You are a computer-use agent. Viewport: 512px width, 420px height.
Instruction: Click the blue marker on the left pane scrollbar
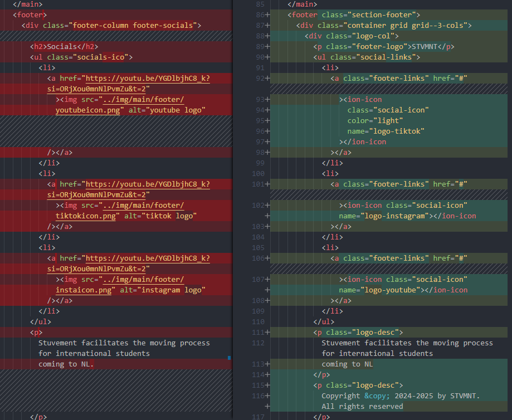click(230, 357)
